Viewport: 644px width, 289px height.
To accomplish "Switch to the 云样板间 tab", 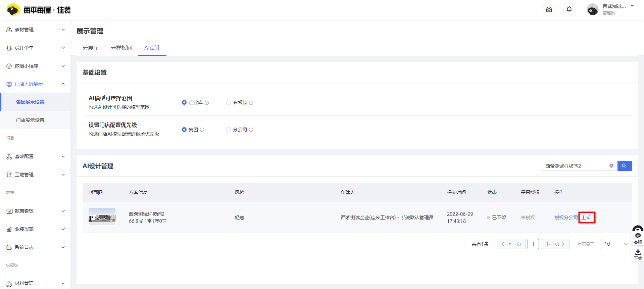I will (121, 48).
